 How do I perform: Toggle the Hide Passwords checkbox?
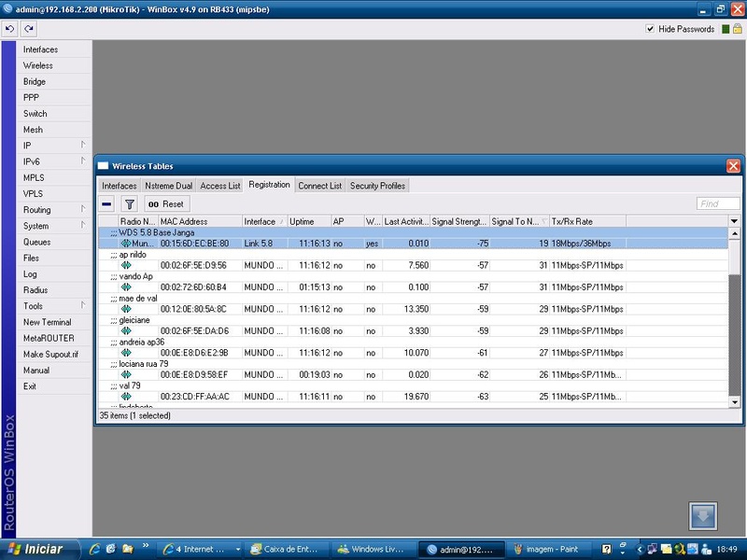650,29
